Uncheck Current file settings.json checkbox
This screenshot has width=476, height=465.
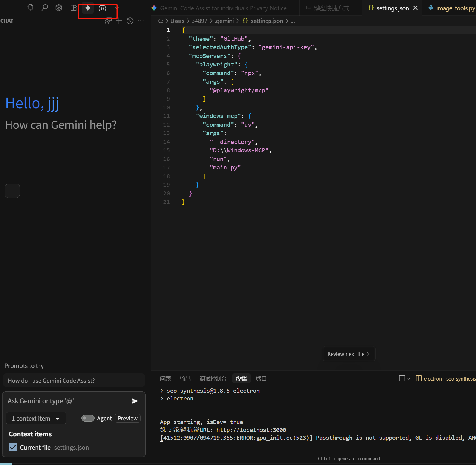pyautogui.click(x=13, y=447)
